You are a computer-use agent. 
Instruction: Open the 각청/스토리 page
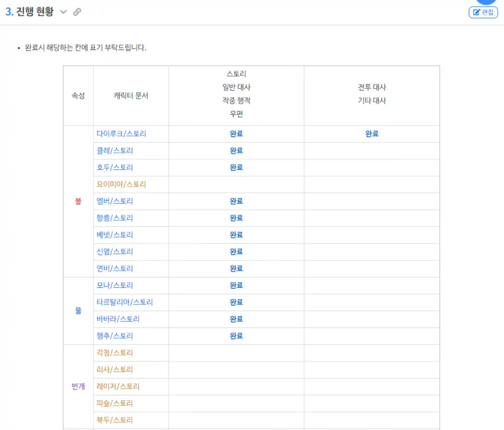point(114,353)
